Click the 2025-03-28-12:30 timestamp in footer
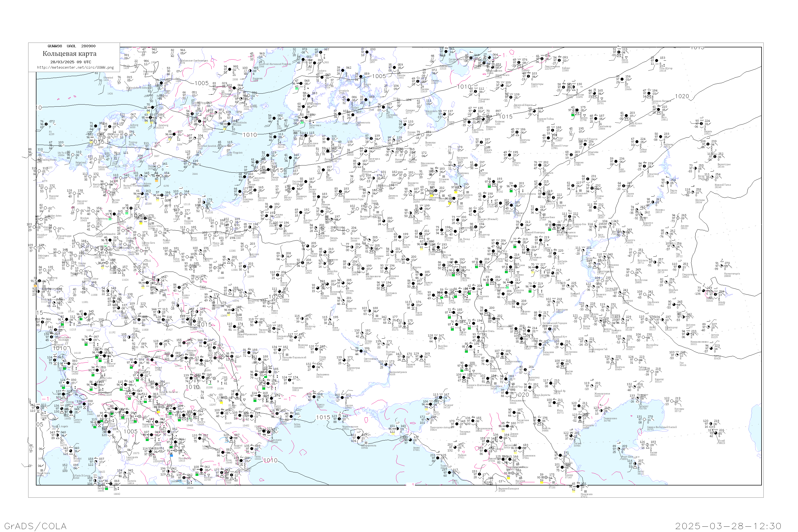The image size is (798, 532). (728, 526)
